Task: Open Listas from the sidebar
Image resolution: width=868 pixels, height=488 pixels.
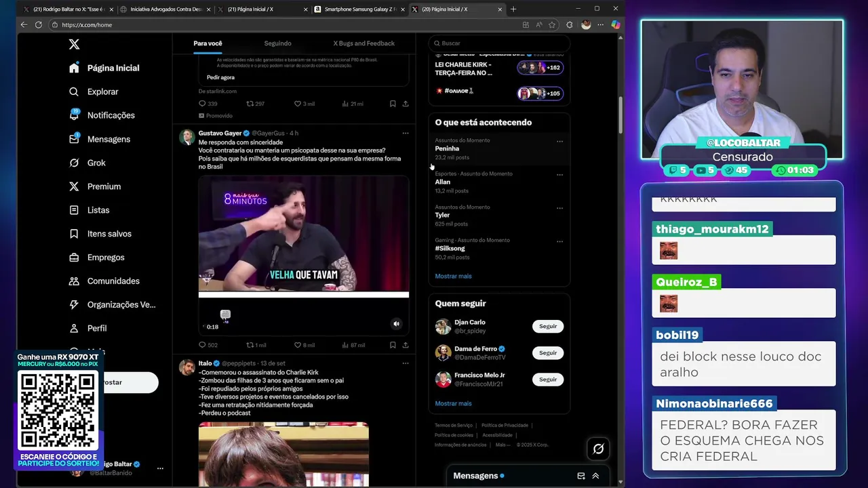Action: (x=90, y=210)
